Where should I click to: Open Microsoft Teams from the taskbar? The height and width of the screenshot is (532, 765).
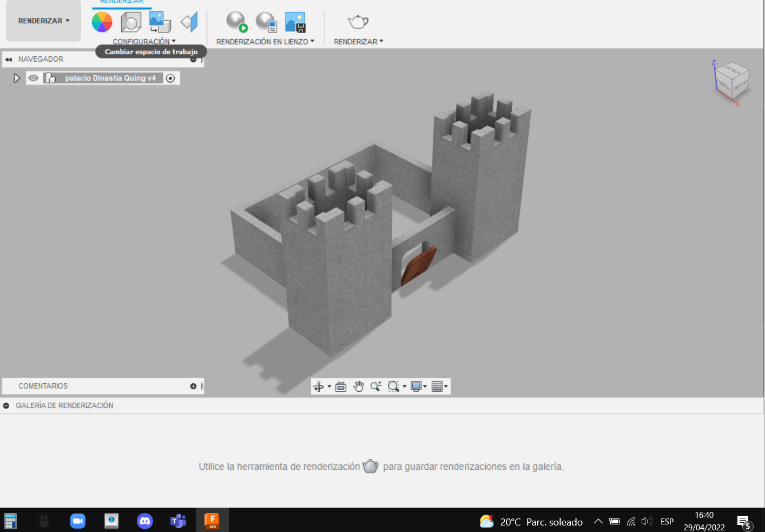178,521
